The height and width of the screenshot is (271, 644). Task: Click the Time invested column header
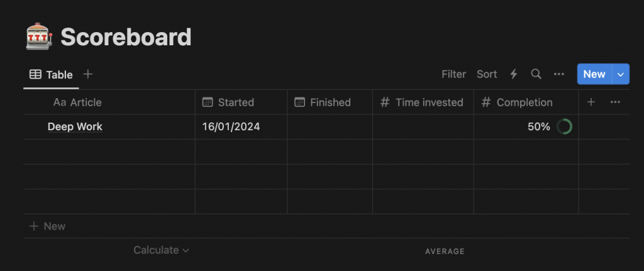(429, 102)
